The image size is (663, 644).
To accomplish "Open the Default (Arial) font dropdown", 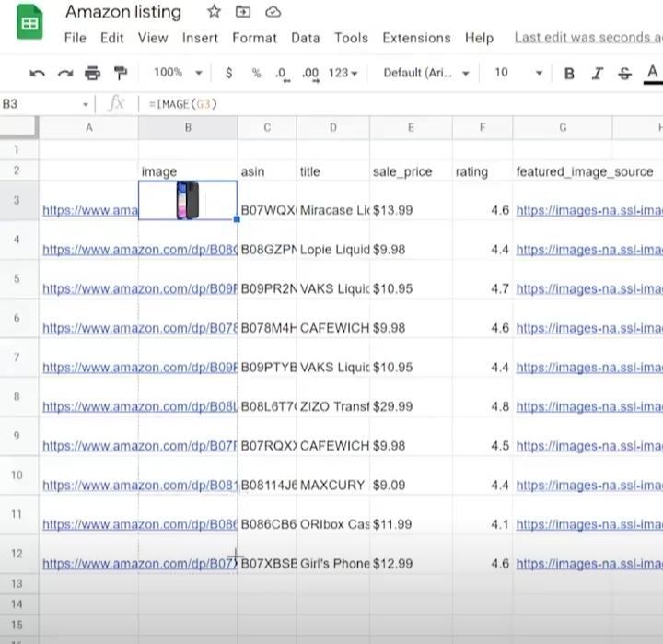I will coord(425,73).
